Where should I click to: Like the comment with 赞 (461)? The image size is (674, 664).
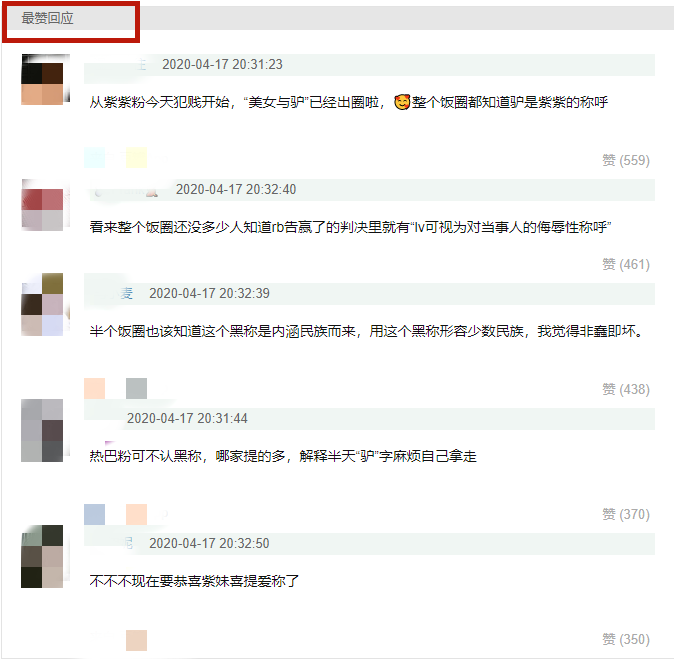pyautogui.click(x=626, y=264)
